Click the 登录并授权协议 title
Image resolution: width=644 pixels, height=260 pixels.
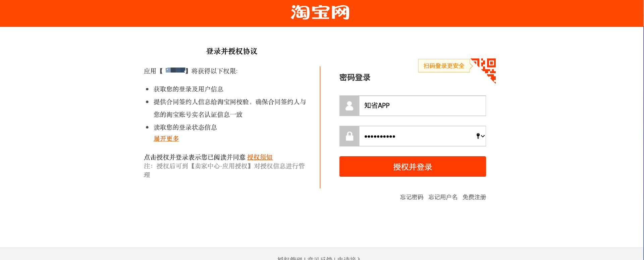231,51
